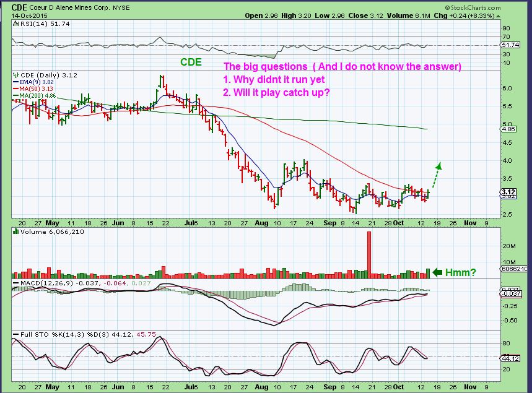This screenshot has width=532, height=393.
Task: Click the Volume 6,066,210 panel title
Action: point(52,231)
